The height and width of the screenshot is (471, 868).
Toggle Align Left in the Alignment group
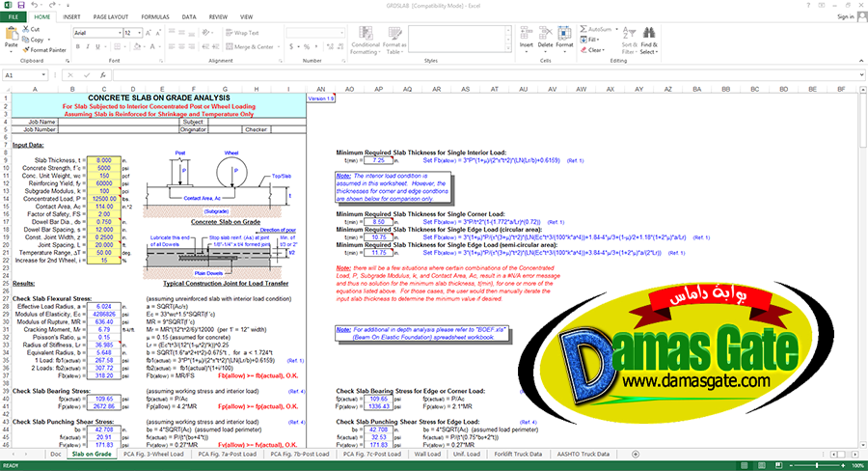tap(172, 47)
